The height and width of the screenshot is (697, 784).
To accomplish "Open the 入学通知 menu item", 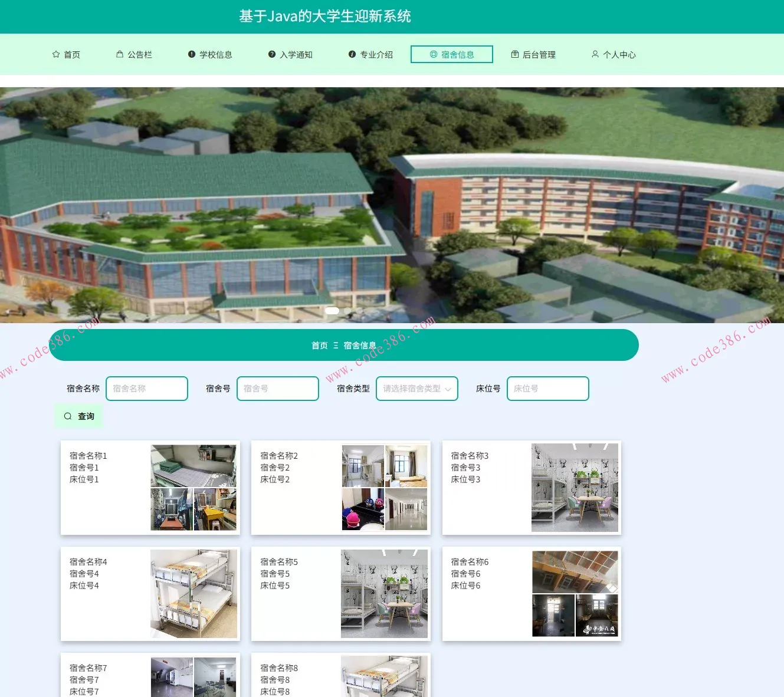I will [x=290, y=54].
